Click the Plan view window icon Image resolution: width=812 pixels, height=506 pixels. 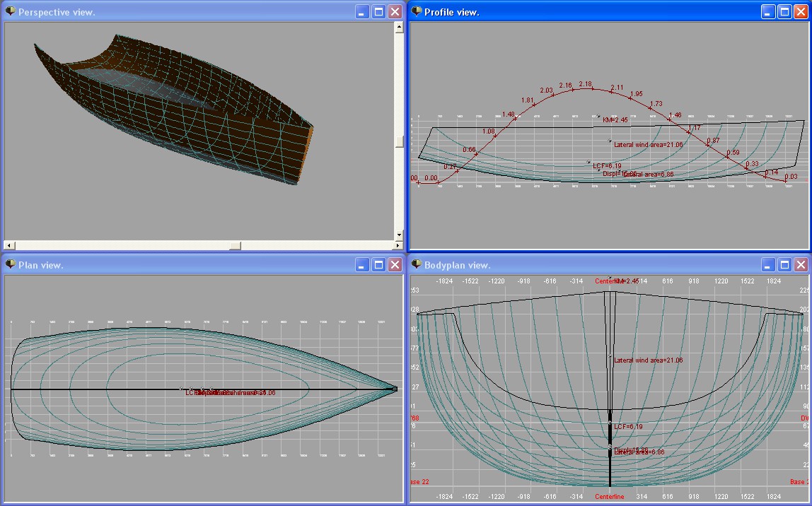[x=10, y=264]
